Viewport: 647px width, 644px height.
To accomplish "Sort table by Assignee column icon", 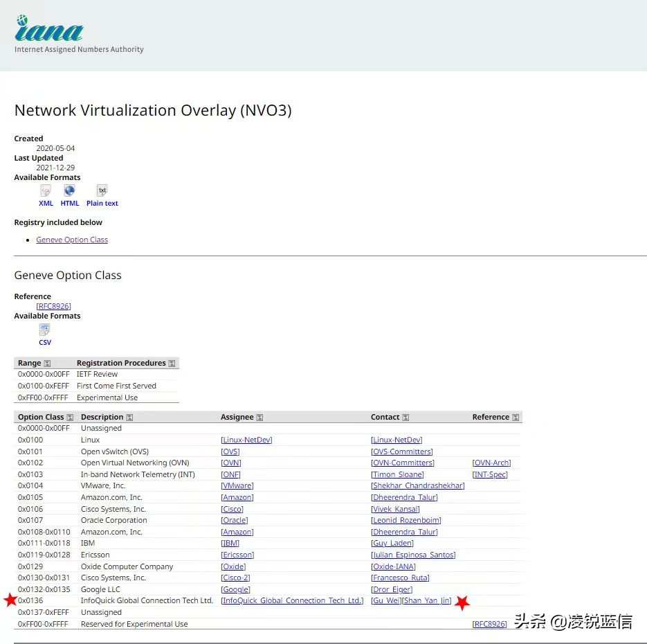I will 259,418.
